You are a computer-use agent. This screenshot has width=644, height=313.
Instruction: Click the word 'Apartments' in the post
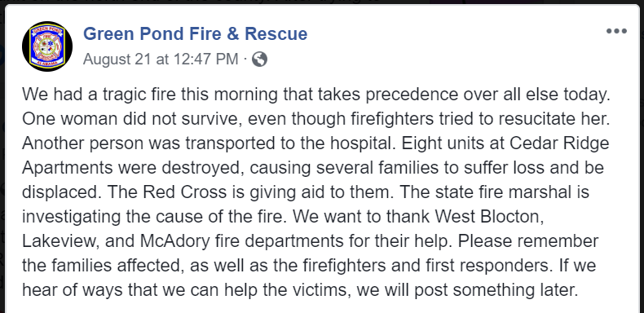[68, 168]
